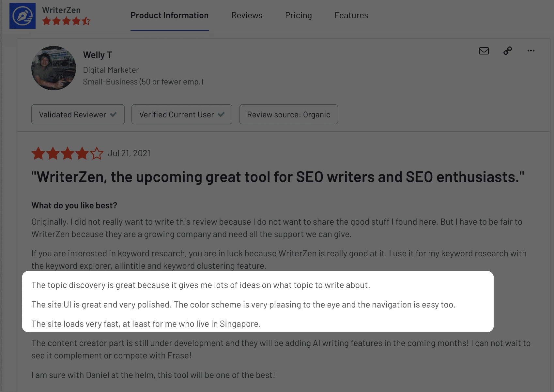Click the Verified Current User checkmark
Image resolution: width=554 pixels, height=392 pixels.
click(x=221, y=114)
